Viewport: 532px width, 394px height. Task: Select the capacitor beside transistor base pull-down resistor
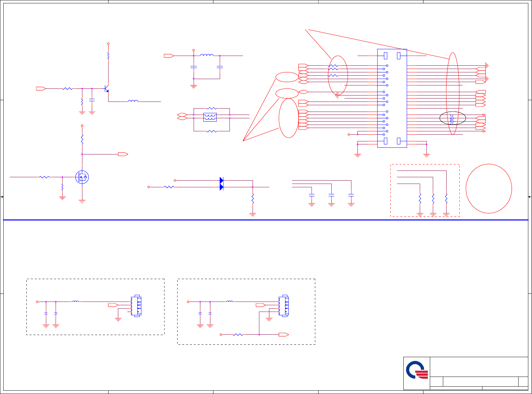tap(92, 100)
